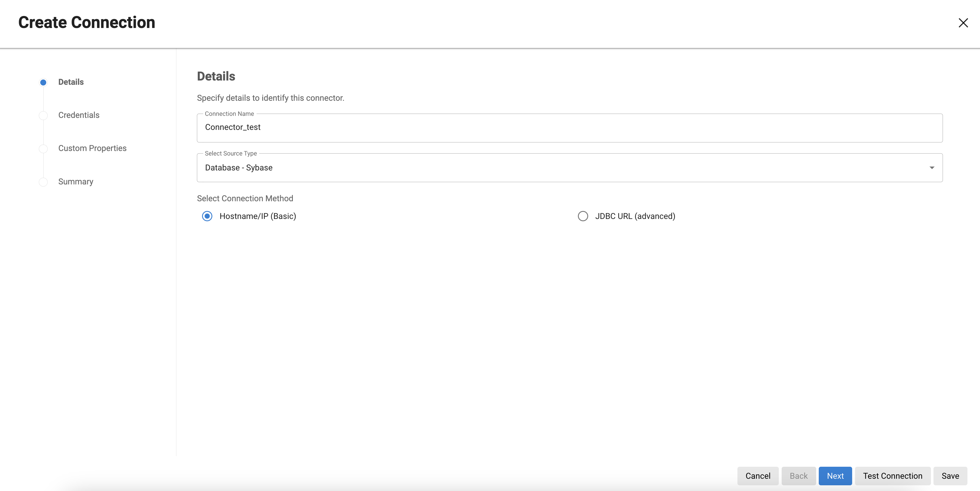Click the Back button
Viewport: 980px width, 491px height.
(798, 476)
